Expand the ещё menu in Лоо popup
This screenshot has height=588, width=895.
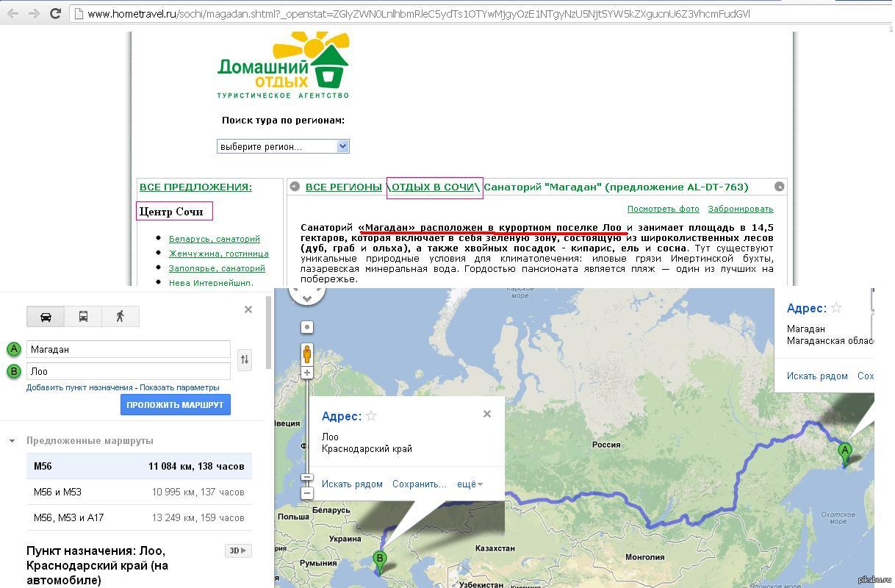pyautogui.click(x=470, y=484)
